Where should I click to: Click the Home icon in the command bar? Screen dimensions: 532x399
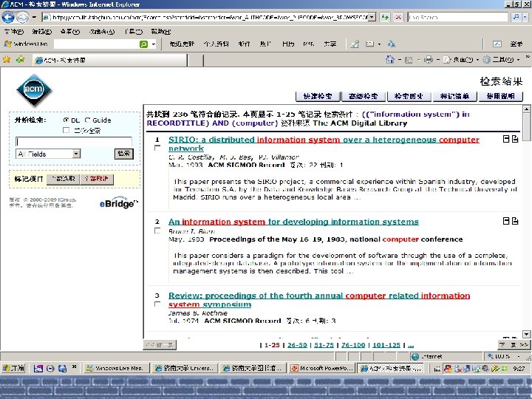[390, 60]
